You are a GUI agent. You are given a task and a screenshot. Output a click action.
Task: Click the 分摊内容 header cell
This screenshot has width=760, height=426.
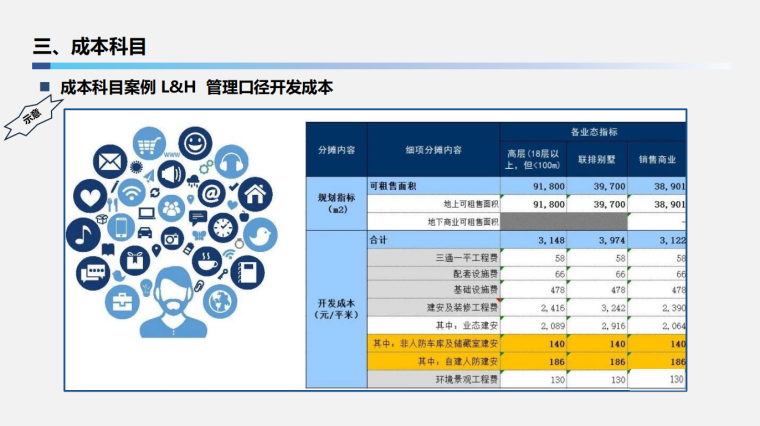pyautogui.click(x=336, y=149)
